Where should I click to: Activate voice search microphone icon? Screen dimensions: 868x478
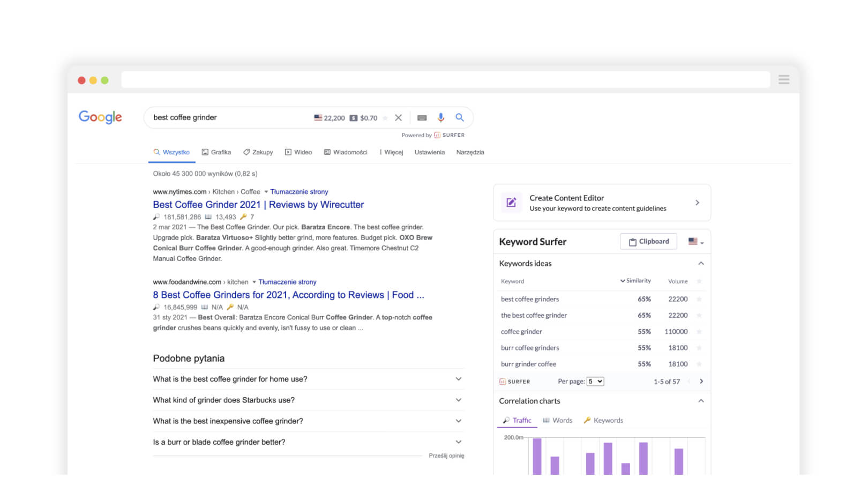[x=440, y=117]
